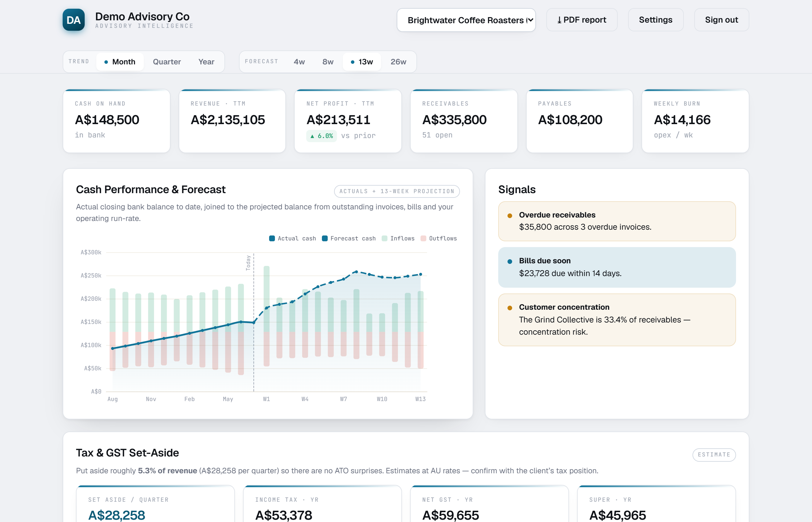Screen dimensions: 812x522
Task: Open the Revenue TTM card
Action: 232,121
